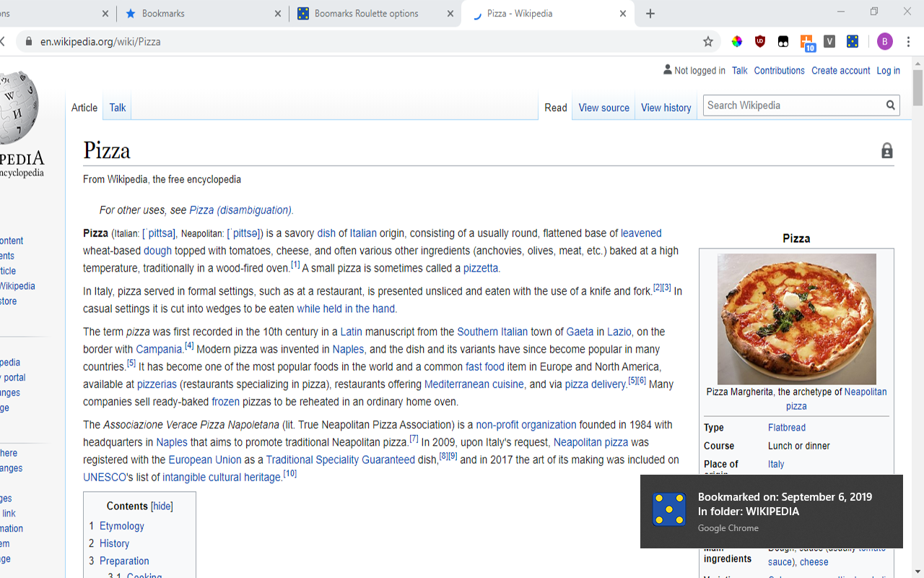Click the scrollbar up arrow
This screenshot has height=578, width=924.
(x=918, y=64)
